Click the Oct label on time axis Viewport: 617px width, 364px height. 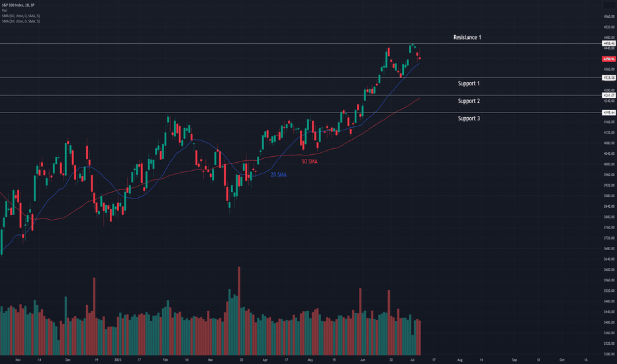coord(562,359)
